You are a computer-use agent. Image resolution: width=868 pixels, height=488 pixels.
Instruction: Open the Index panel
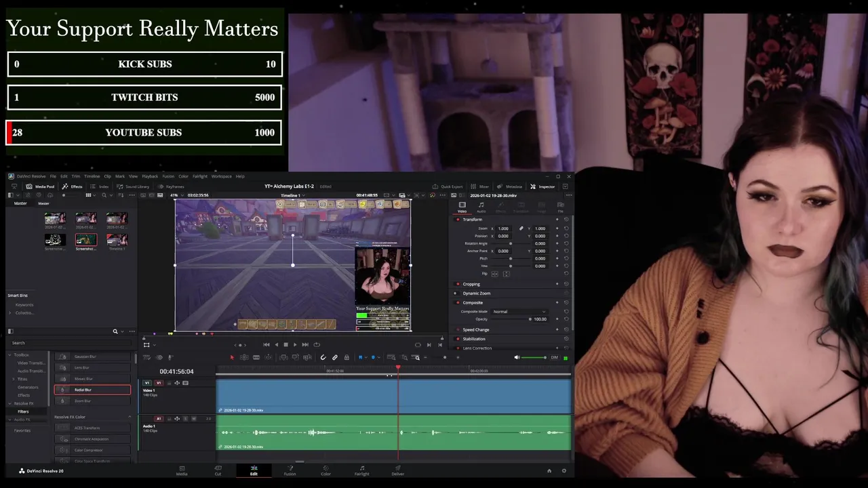point(100,186)
